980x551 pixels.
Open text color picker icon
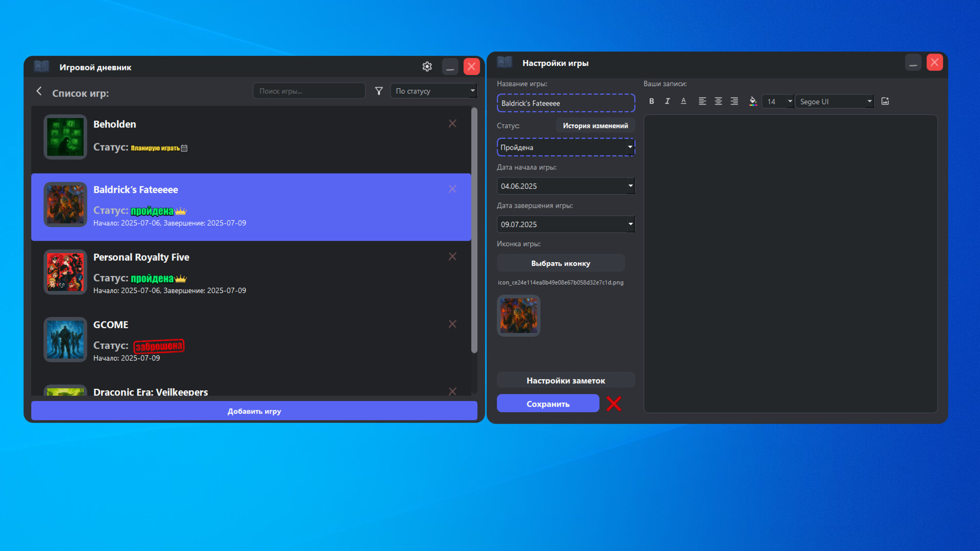pos(683,102)
